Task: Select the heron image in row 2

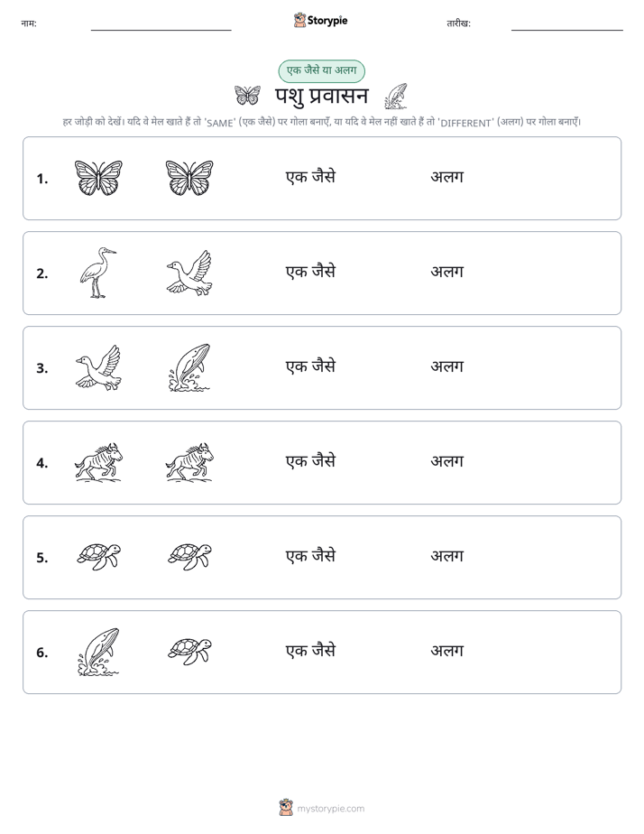Action: 97,273
